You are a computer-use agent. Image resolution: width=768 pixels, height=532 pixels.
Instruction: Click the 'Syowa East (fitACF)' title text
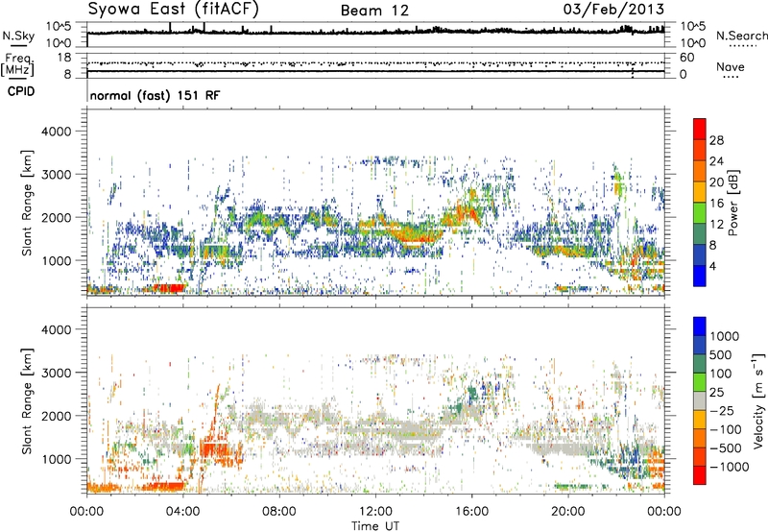pos(174,9)
